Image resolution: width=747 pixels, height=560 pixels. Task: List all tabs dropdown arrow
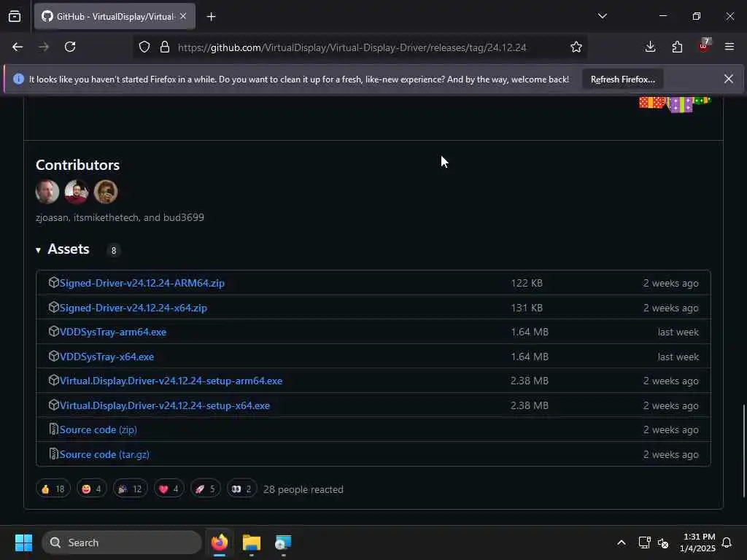tap(602, 16)
